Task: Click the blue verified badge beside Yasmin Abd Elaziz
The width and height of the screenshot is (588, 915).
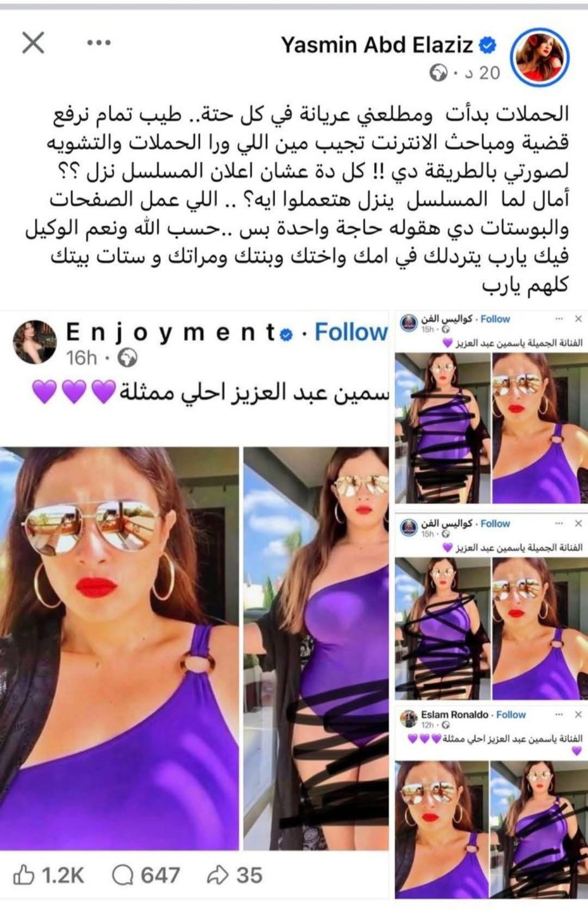Action: [487, 45]
